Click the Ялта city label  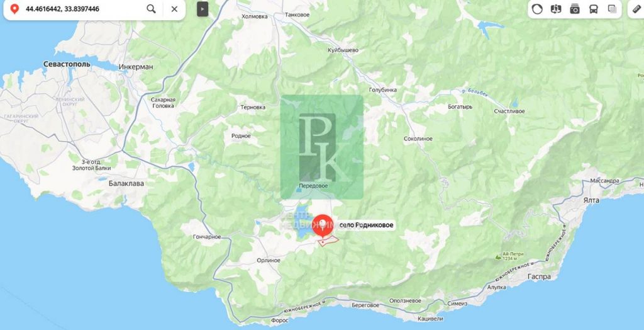(591, 200)
